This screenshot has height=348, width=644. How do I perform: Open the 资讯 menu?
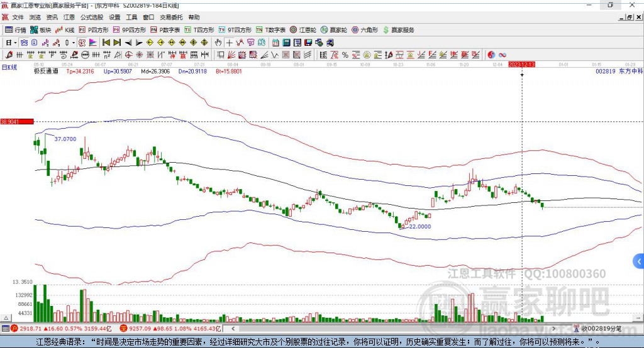point(52,17)
